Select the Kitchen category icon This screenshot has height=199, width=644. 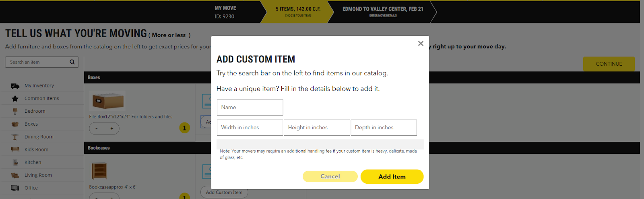pyautogui.click(x=15, y=162)
